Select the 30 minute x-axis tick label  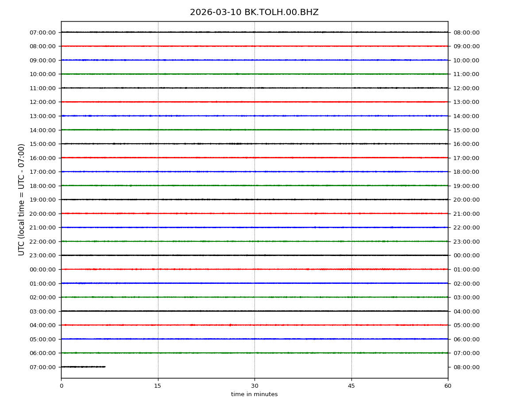click(254, 386)
